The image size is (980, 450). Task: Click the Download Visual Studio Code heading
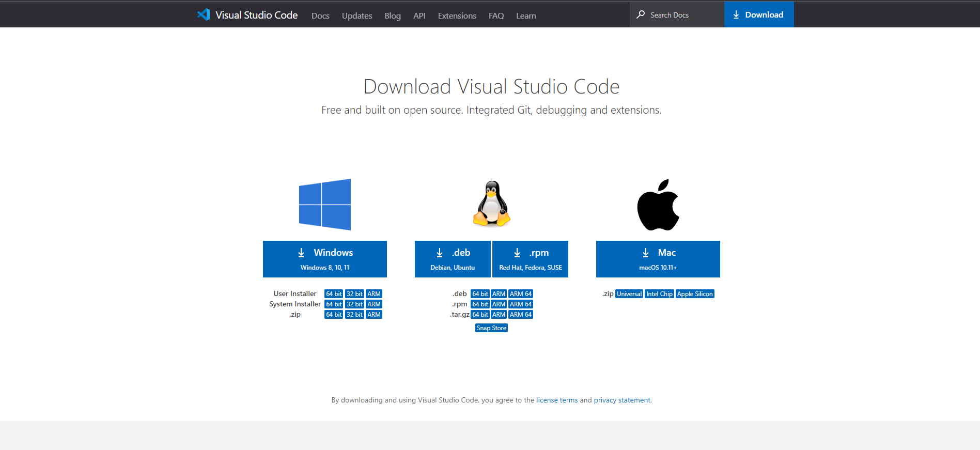pyautogui.click(x=491, y=86)
